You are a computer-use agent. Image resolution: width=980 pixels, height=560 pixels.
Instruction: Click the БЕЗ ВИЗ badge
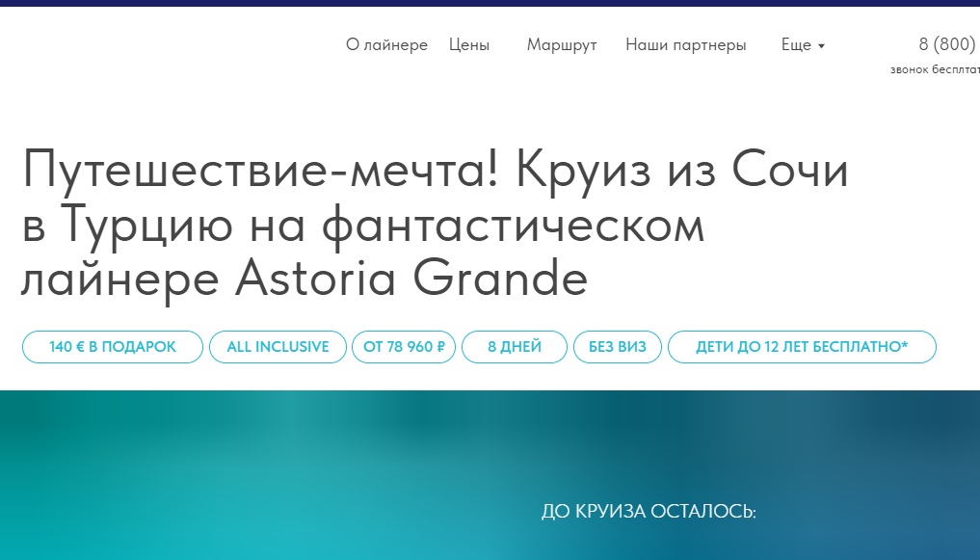point(618,347)
